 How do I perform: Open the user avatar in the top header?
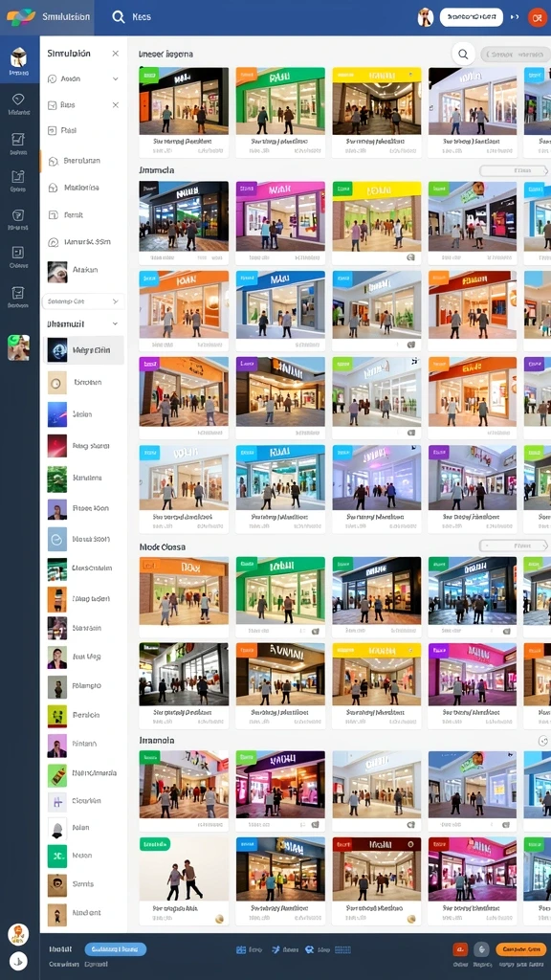pyautogui.click(x=426, y=17)
